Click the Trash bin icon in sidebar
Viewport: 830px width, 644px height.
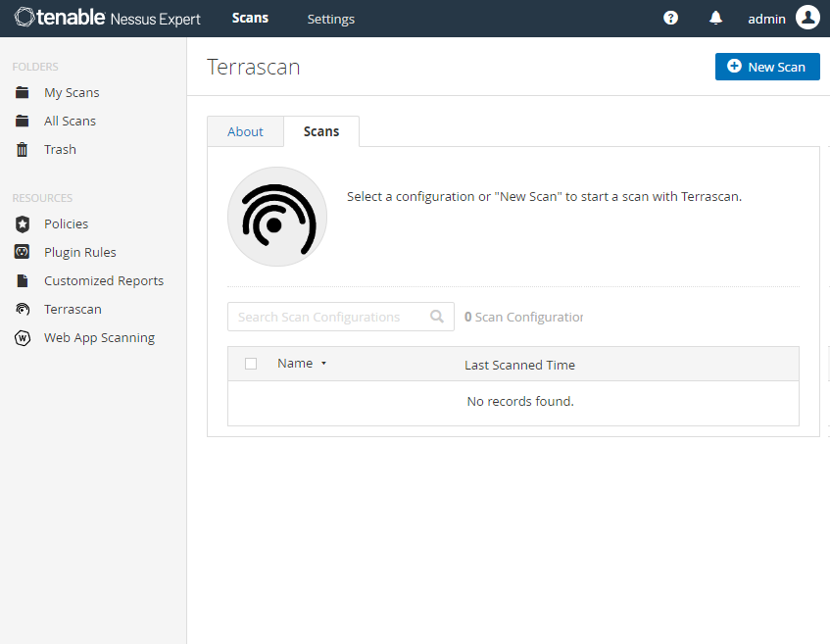pyautogui.click(x=23, y=150)
